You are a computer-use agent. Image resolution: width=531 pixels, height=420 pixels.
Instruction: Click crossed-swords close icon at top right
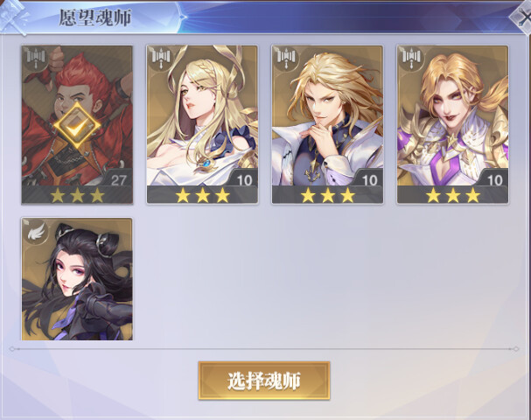coord(522,17)
